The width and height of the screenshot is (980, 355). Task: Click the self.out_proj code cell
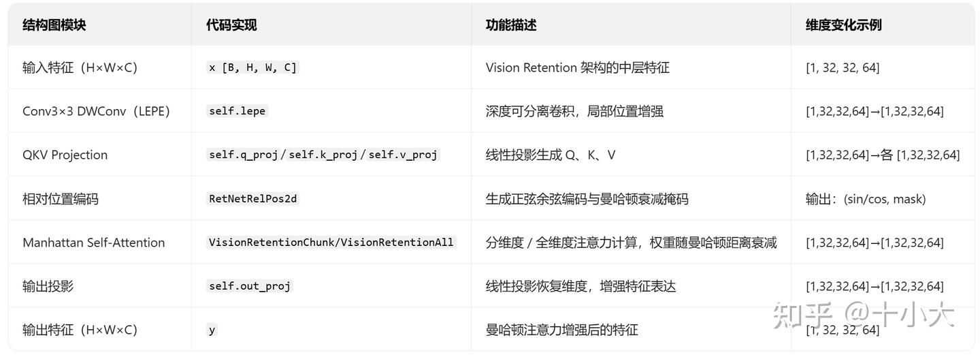click(250, 285)
